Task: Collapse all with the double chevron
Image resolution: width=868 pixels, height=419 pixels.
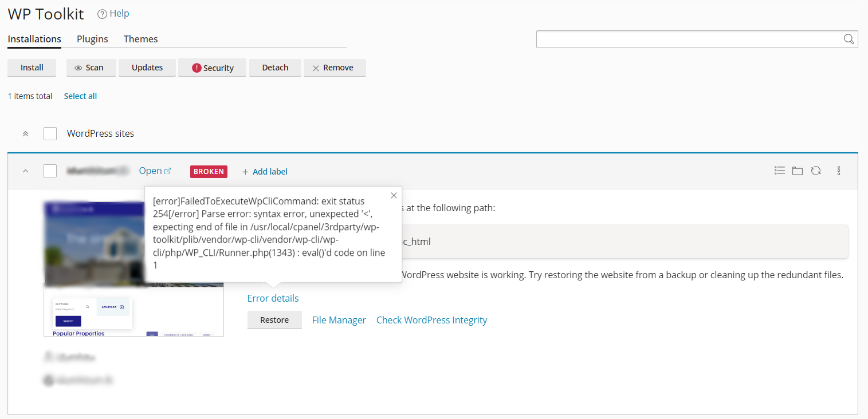Action: [x=25, y=134]
